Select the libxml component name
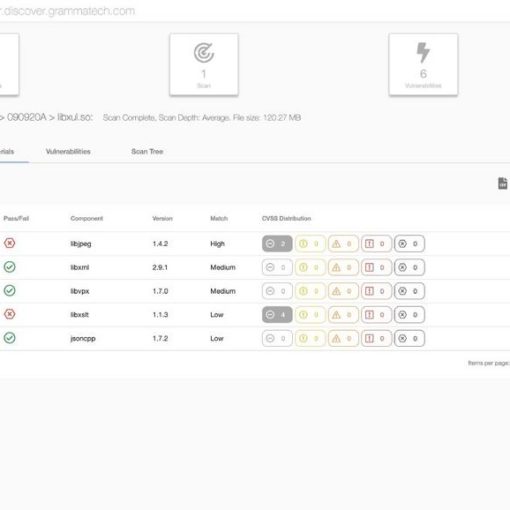510x510 pixels. (80, 267)
